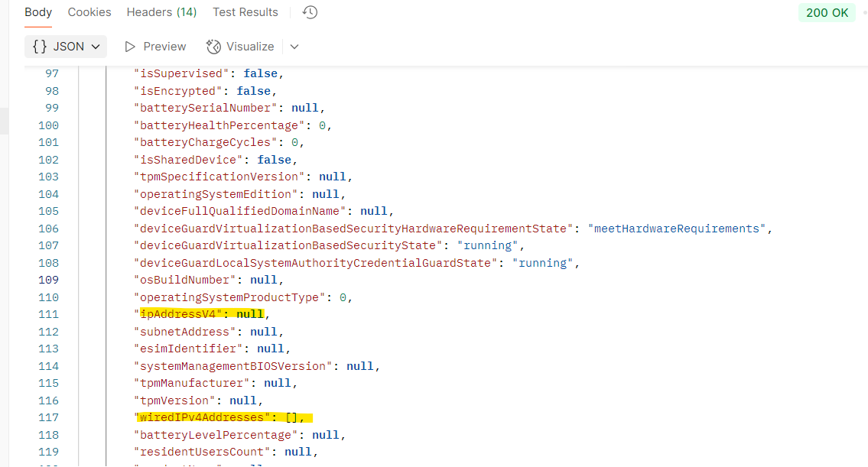Click the "batterySerialNumber" key
This screenshot has height=467, width=868.
(x=206, y=108)
